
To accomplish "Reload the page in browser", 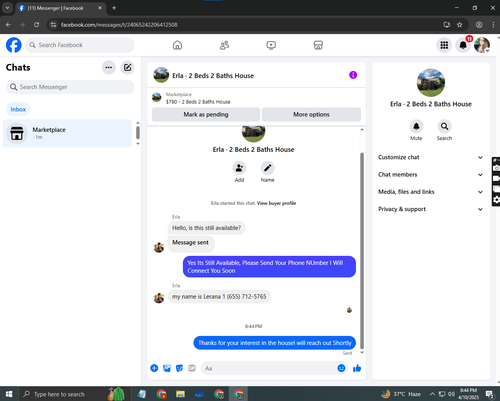I will click(36, 25).
